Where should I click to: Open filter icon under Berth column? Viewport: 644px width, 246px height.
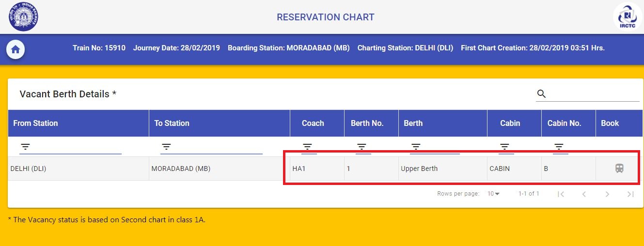[416, 147]
